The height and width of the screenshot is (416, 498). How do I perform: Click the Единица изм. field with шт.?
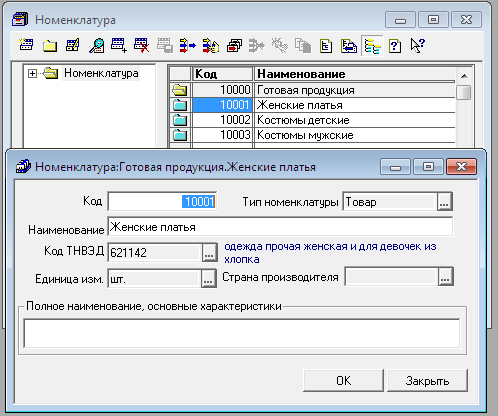tap(155, 278)
